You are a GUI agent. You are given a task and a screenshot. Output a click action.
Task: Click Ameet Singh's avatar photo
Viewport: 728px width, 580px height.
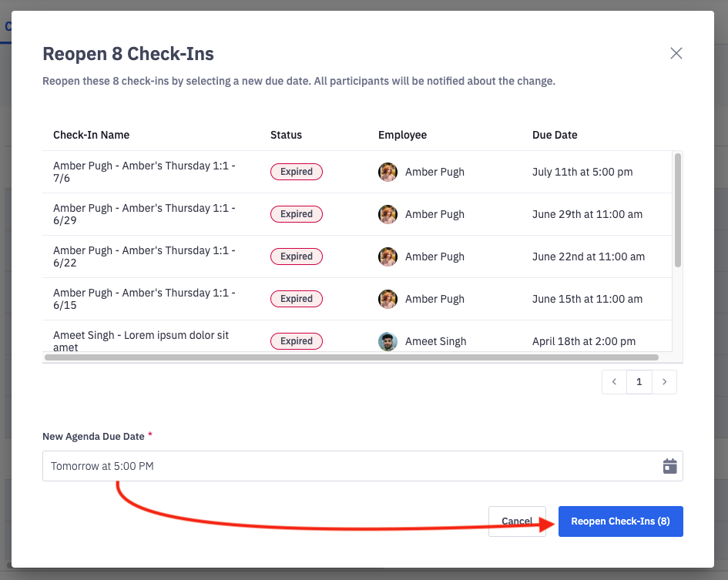[387, 341]
